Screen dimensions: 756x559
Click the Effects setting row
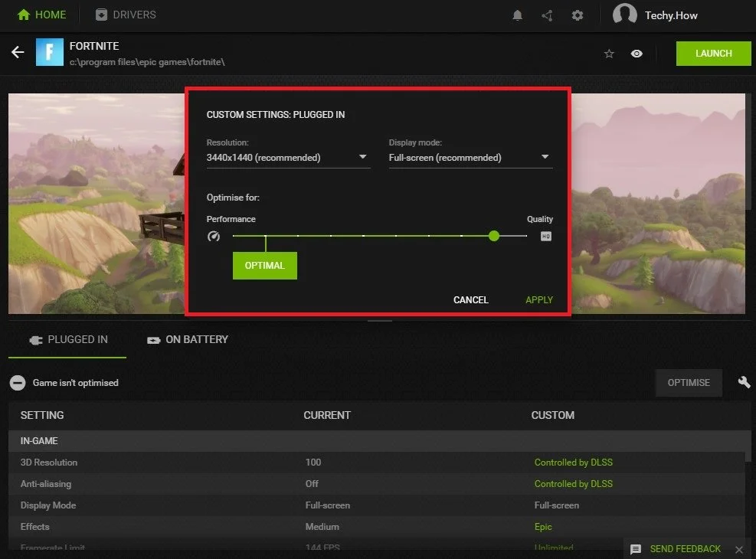tap(377, 527)
